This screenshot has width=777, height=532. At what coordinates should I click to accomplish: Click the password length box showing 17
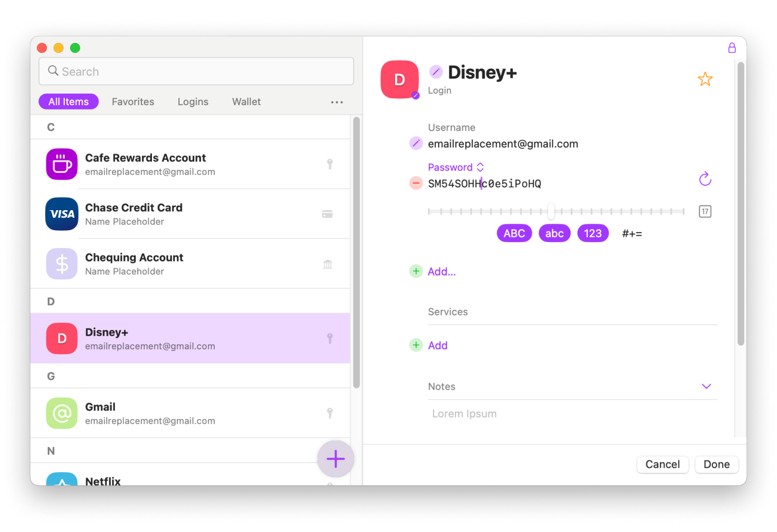[x=705, y=212]
